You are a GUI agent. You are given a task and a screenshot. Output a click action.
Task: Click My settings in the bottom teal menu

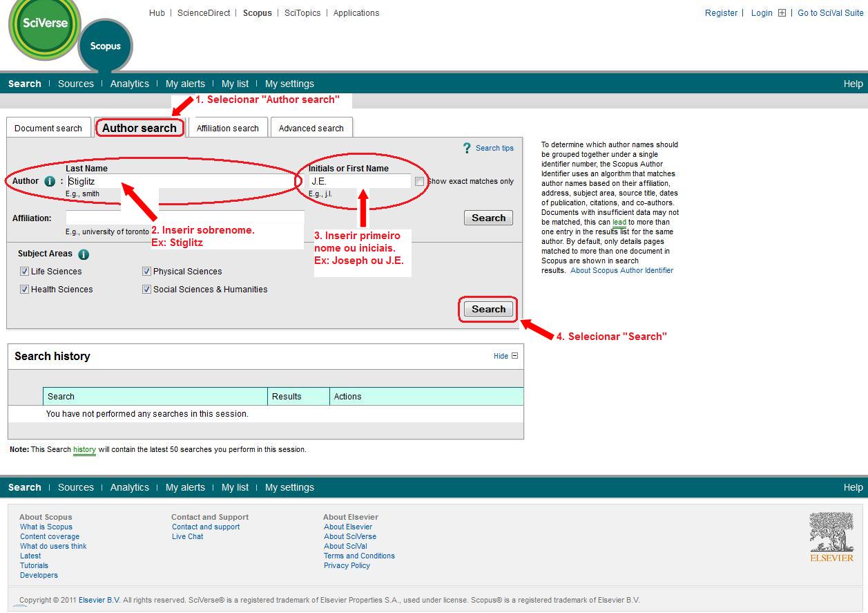pyautogui.click(x=289, y=487)
